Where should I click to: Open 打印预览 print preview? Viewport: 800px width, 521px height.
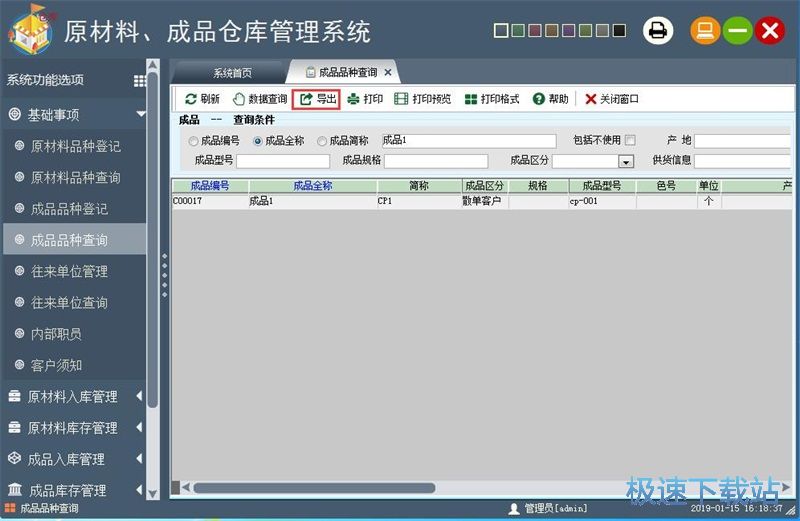coord(423,99)
